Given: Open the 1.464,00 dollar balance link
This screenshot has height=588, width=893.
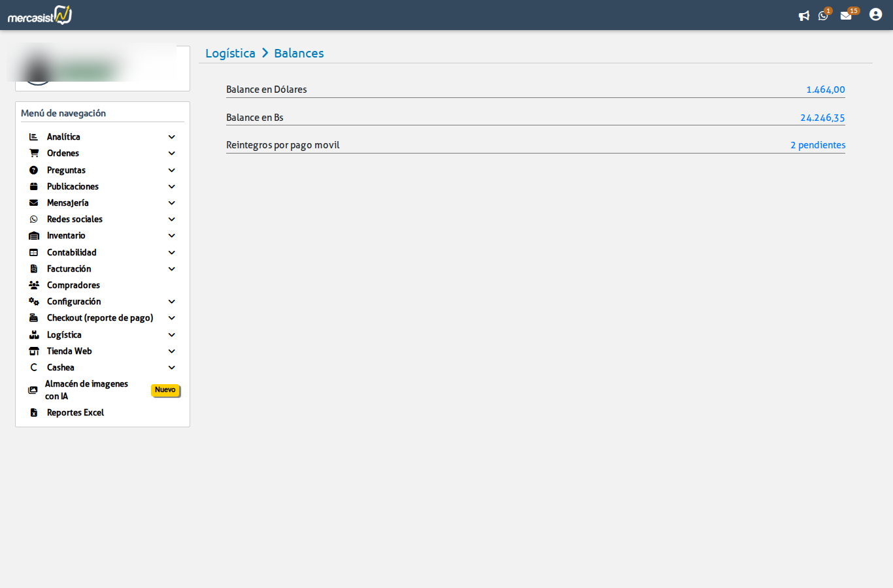Looking at the screenshot, I should click(825, 90).
